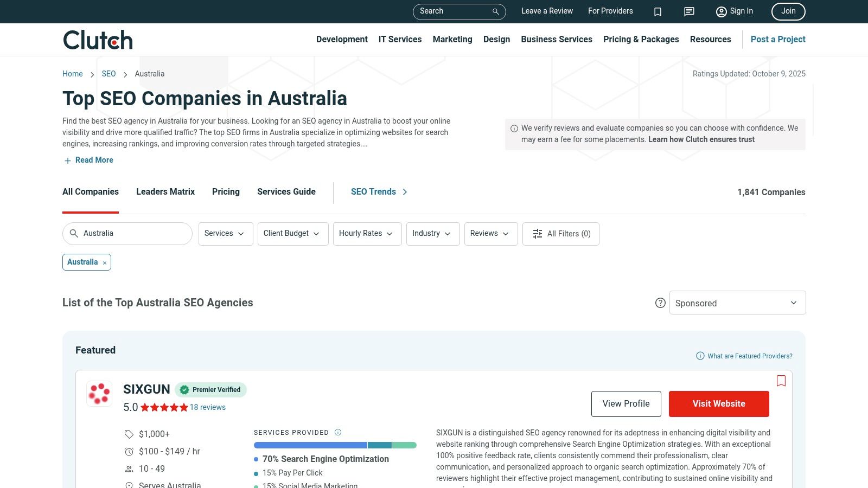Click the sorting help question mark icon

click(660, 303)
